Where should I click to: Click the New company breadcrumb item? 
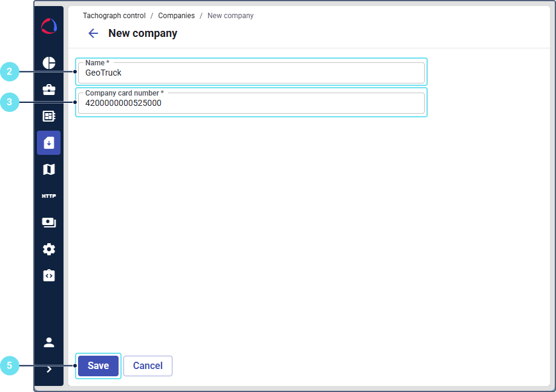click(231, 16)
